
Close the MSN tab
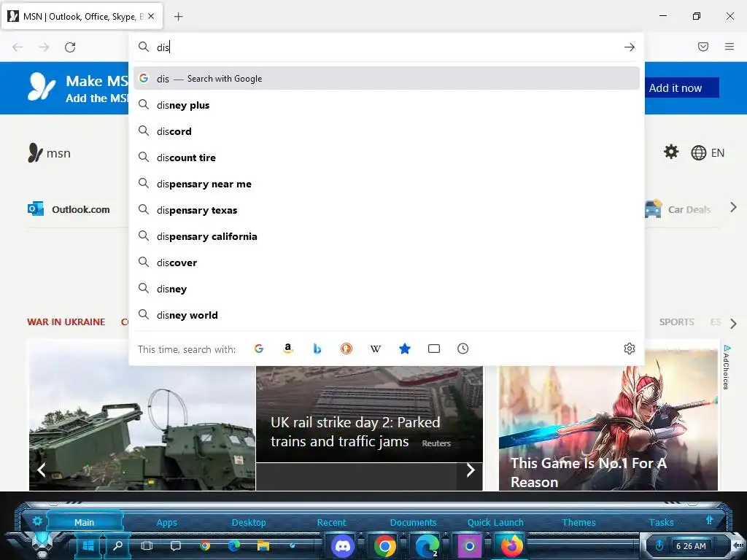pos(151,16)
